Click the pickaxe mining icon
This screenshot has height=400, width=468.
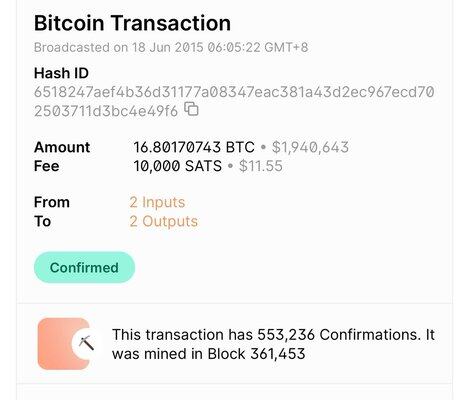(86, 343)
